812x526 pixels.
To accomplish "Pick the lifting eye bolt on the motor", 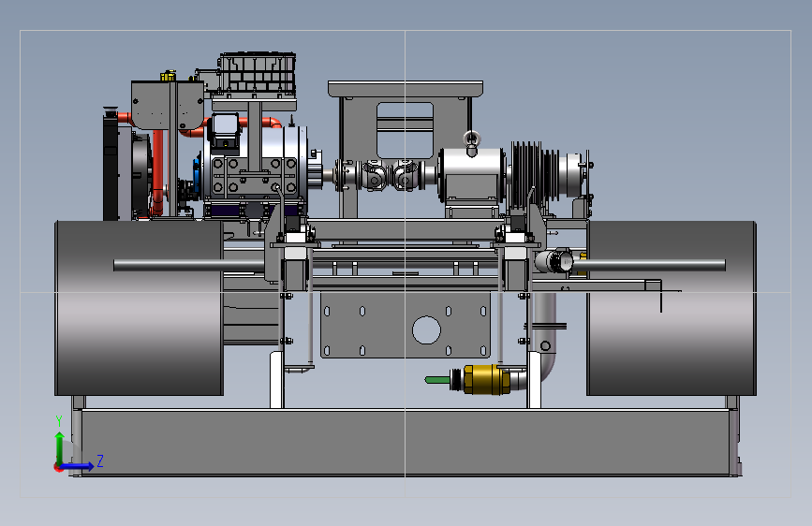I will click(471, 141).
